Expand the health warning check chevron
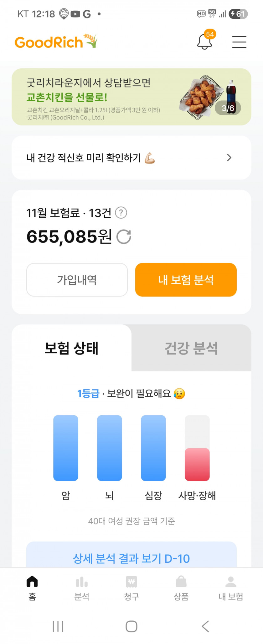Viewport: 263px width, 644px height. coord(229,157)
